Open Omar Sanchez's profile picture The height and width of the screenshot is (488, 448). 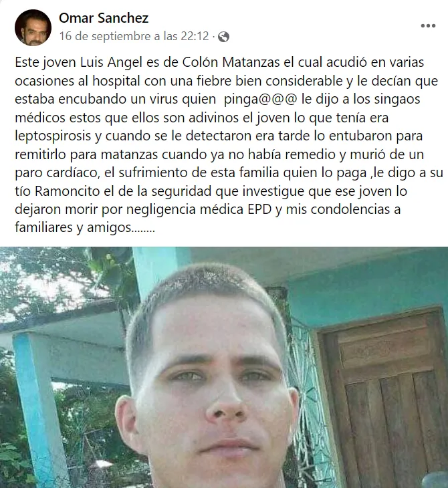point(33,27)
